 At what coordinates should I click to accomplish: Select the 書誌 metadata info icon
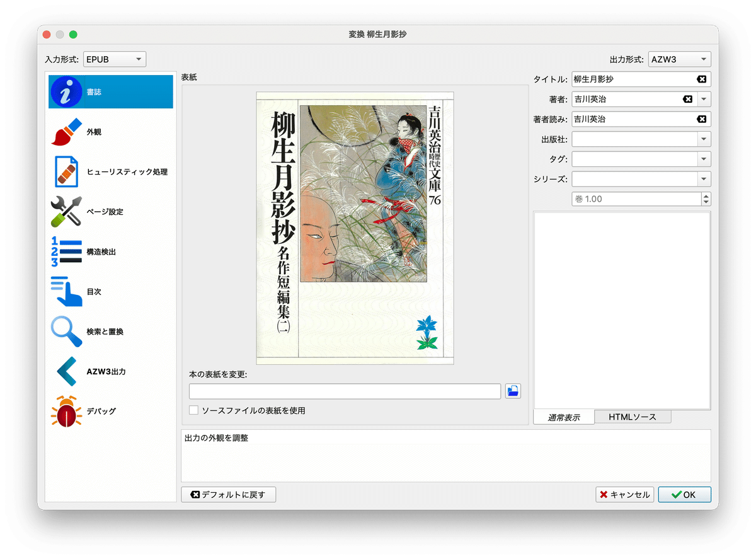(66, 92)
